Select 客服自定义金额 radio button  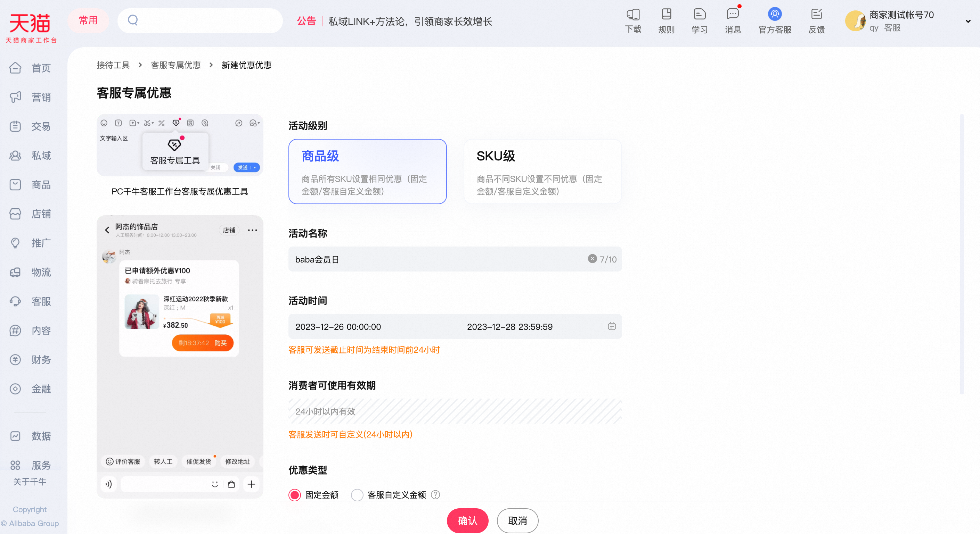[x=357, y=494]
